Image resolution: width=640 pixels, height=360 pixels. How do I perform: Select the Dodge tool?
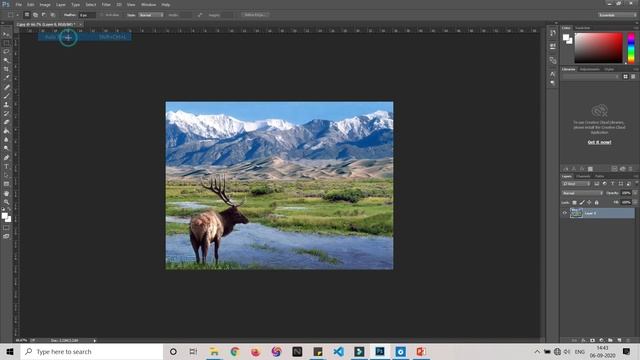(x=6, y=149)
